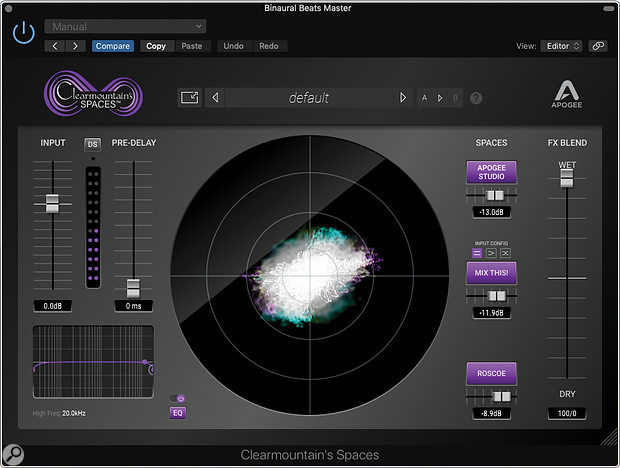Open the question mark help icon

click(476, 98)
